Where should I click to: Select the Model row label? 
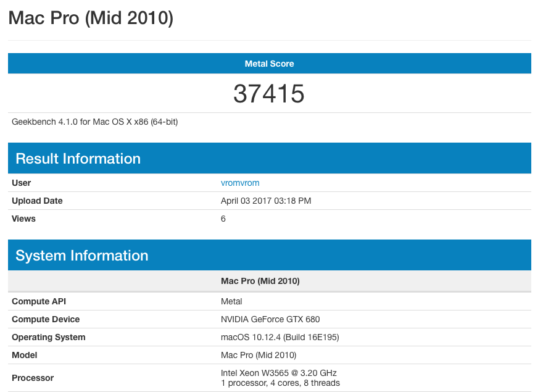click(24, 355)
